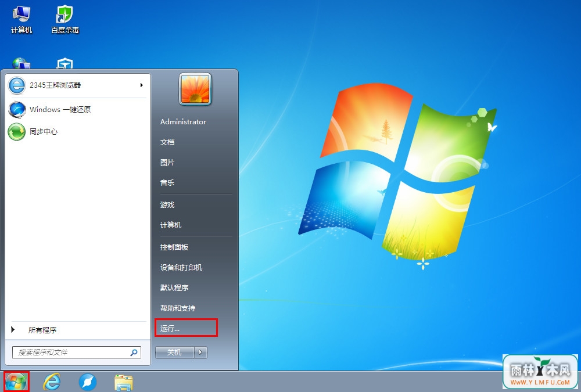Open 控制面板 from the Start menu
Screen dimensions: 581x392
point(174,247)
